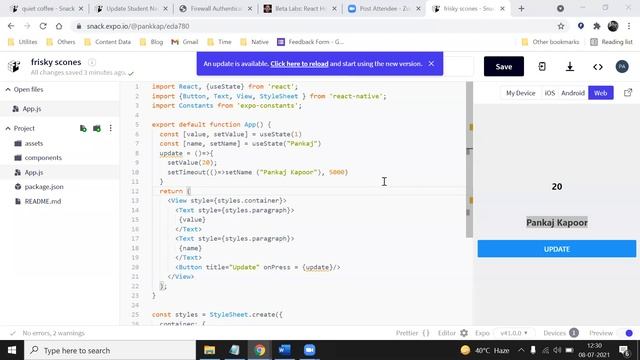Open the notifications action center
Viewport: 640px width, 360px height.
pos(624,350)
